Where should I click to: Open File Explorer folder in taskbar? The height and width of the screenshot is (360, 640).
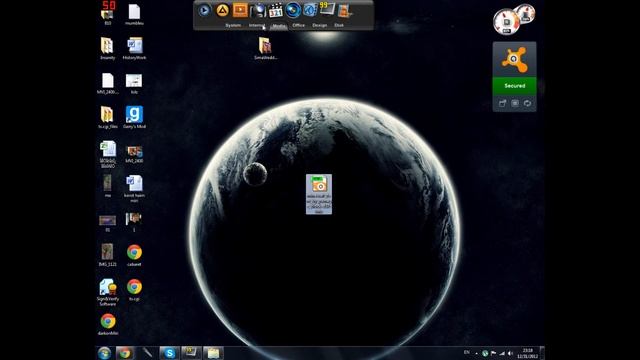(213, 353)
